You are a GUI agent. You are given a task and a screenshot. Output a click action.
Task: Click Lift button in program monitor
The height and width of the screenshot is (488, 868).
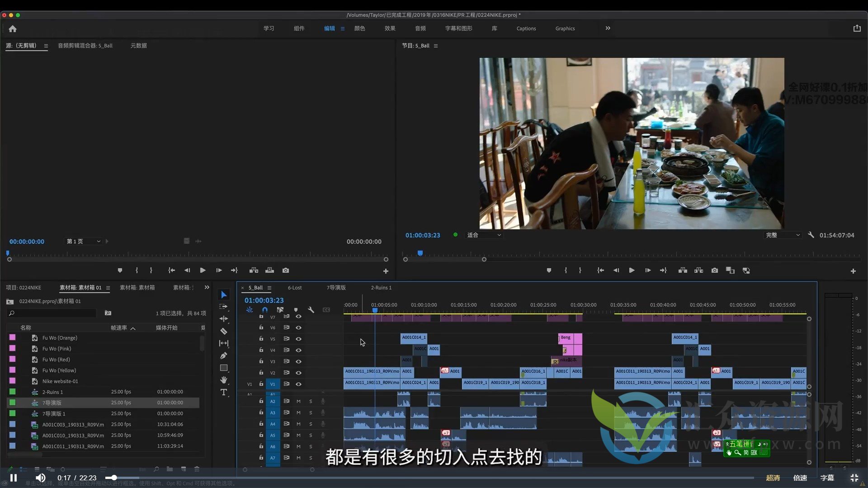(683, 270)
